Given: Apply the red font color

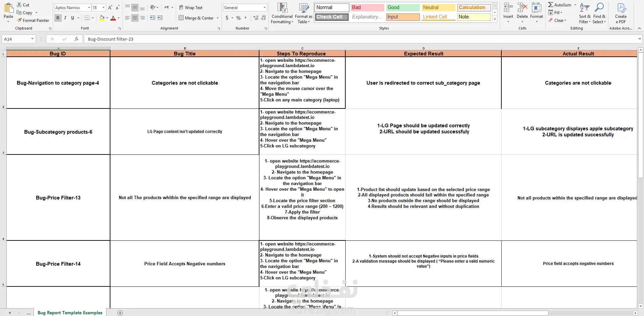Looking at the screenshot, I should (x=113, y=18).
